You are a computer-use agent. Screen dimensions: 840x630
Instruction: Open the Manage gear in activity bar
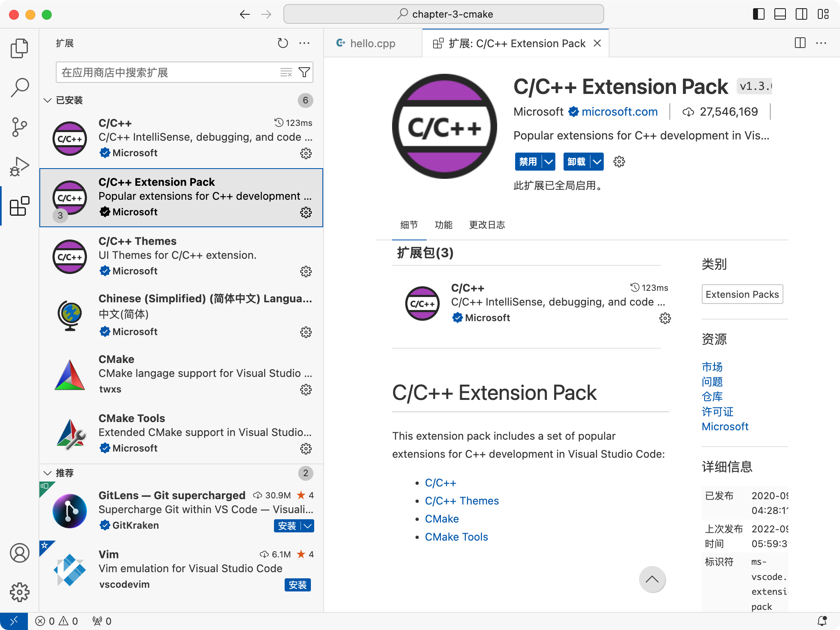[x=19, y=592]
